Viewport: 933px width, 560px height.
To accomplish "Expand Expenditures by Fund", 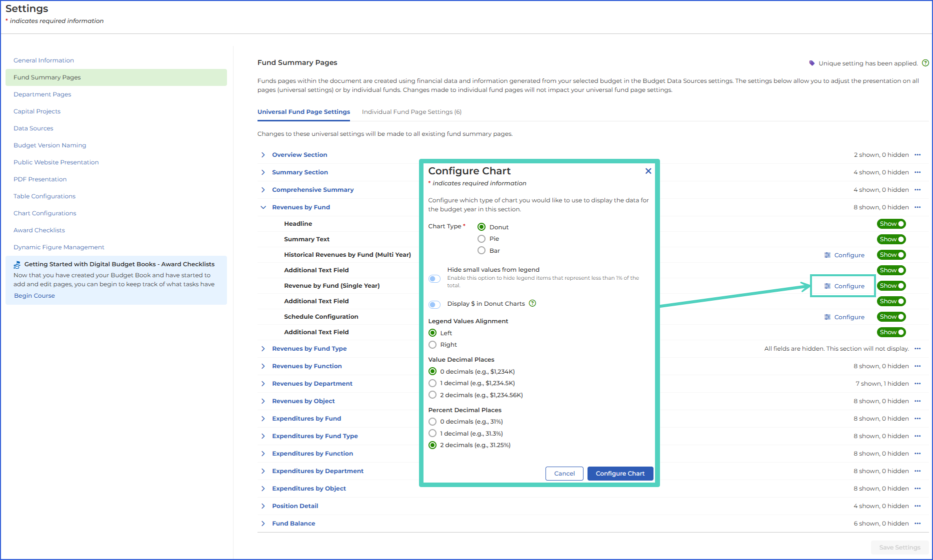I will coord(263,419).
